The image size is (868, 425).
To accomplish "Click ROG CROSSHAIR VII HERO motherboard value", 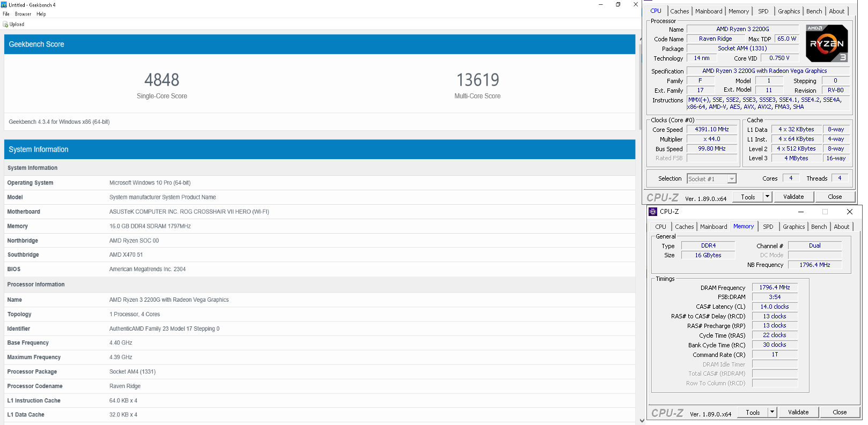I will [x=189, y=212].
